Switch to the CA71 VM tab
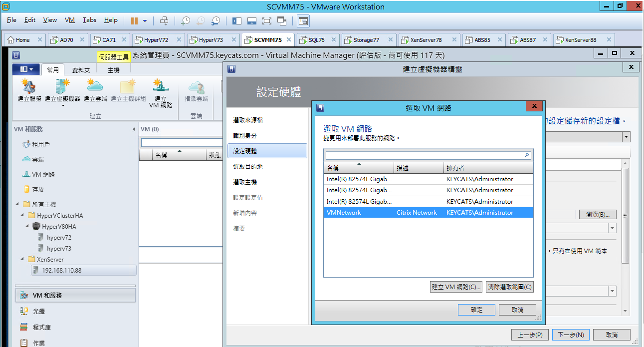The height and width of the screenshot is (347, 644). (x=109, y=40)
